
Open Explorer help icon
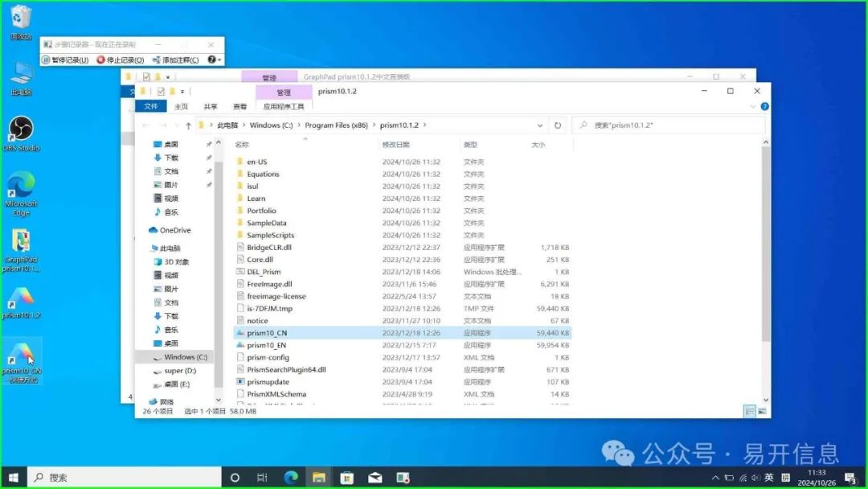764,106
